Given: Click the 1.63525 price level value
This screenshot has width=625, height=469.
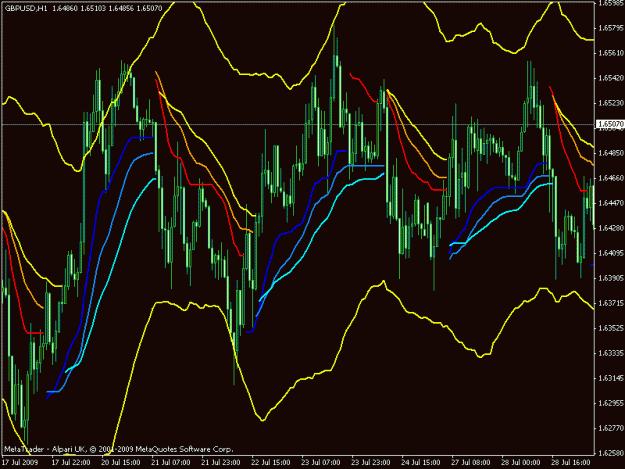Looking at the screenshot, I should [611, 328].
